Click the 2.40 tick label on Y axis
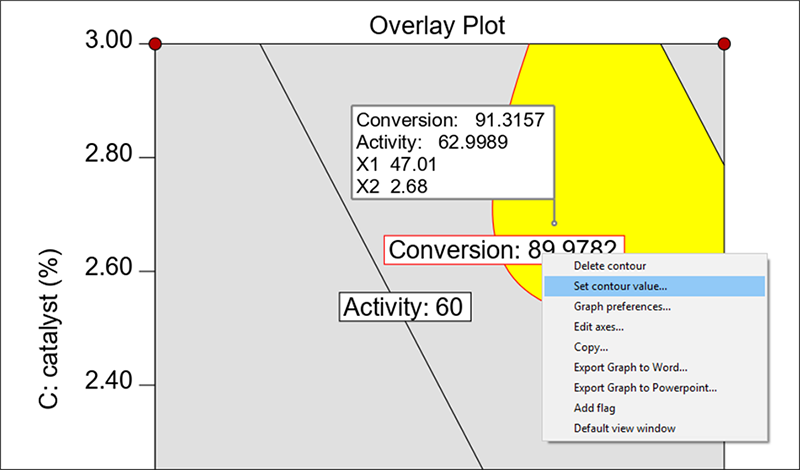 (104, 384)
